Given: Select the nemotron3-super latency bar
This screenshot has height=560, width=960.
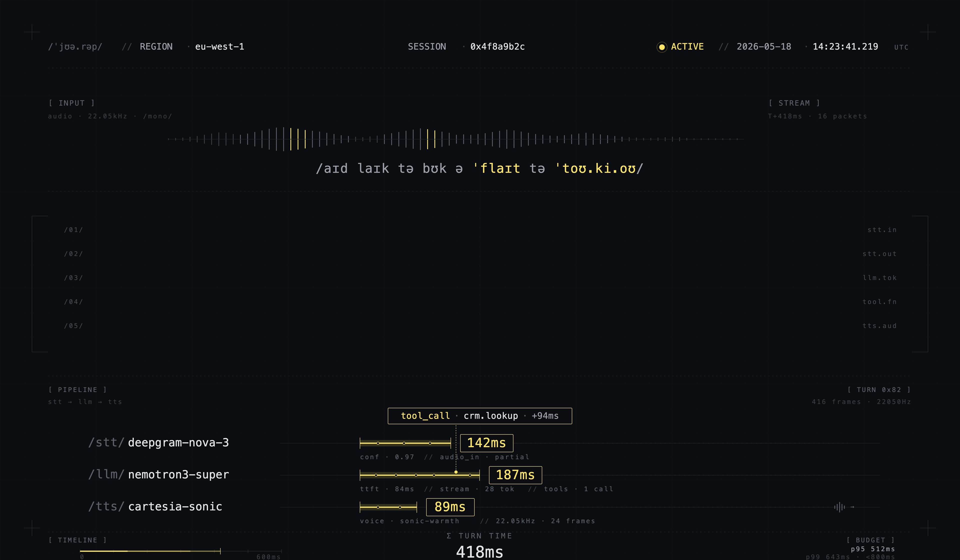Looking at the screenshot, I should coord(420,475).
